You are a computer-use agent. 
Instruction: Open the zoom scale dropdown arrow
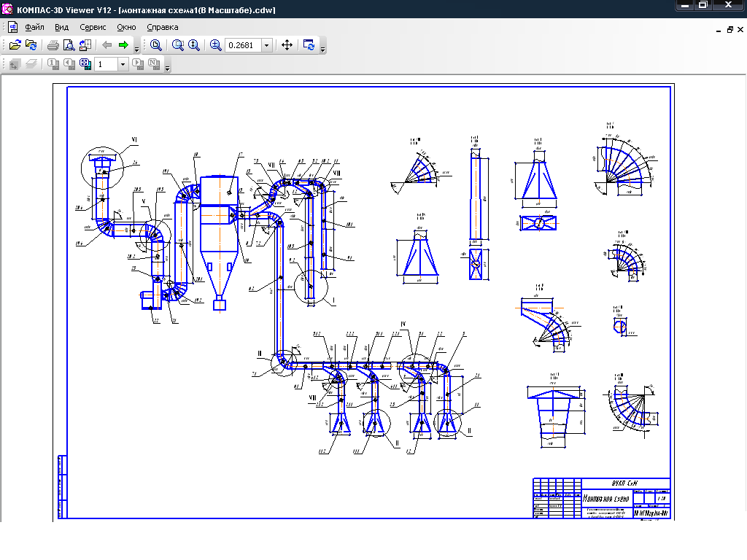click(x=267, y=45)
